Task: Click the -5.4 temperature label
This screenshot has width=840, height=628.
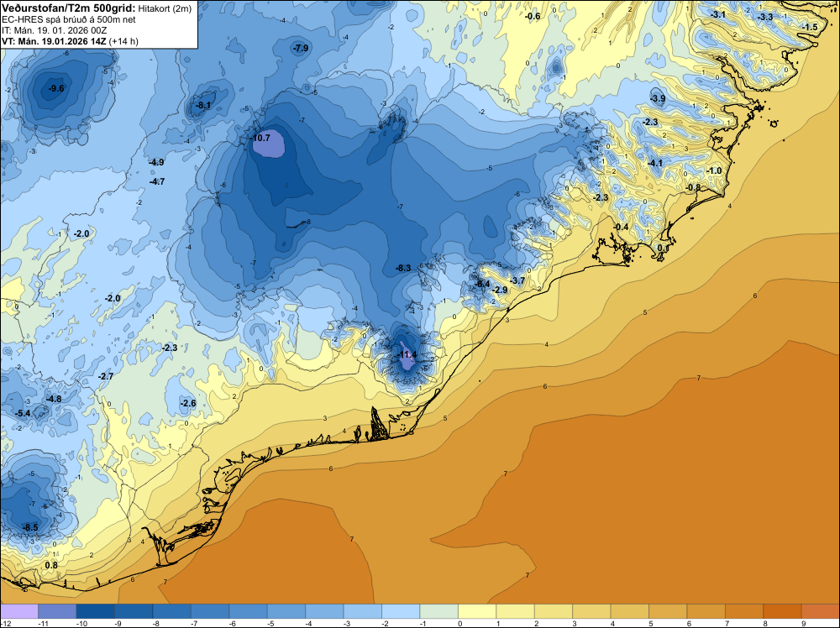Action: 23,413
